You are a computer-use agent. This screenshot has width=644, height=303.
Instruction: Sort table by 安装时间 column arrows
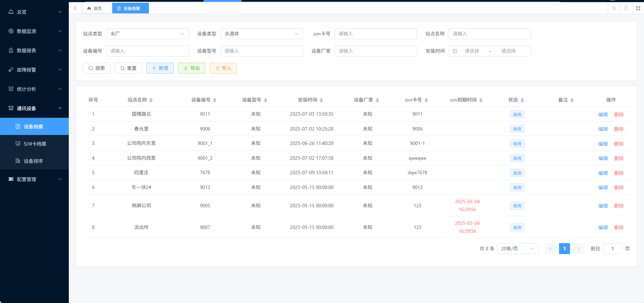(321, 100)
